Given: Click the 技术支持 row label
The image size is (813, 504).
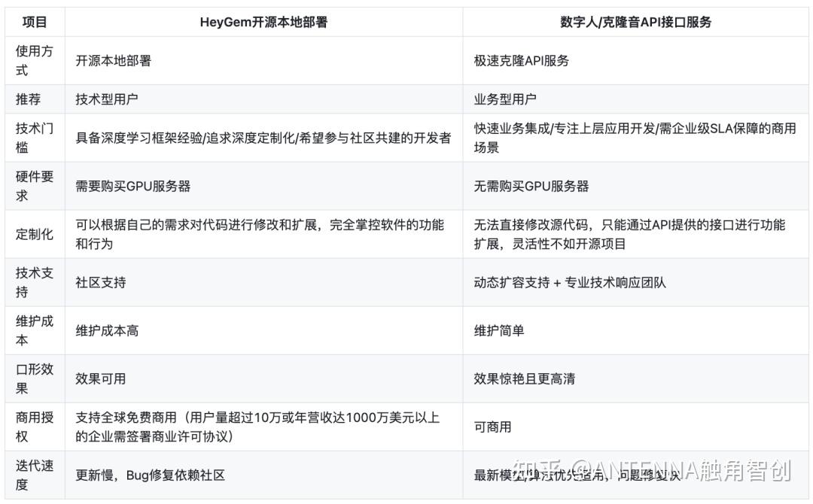Looking at the screenshot, I should coord(33,282).
